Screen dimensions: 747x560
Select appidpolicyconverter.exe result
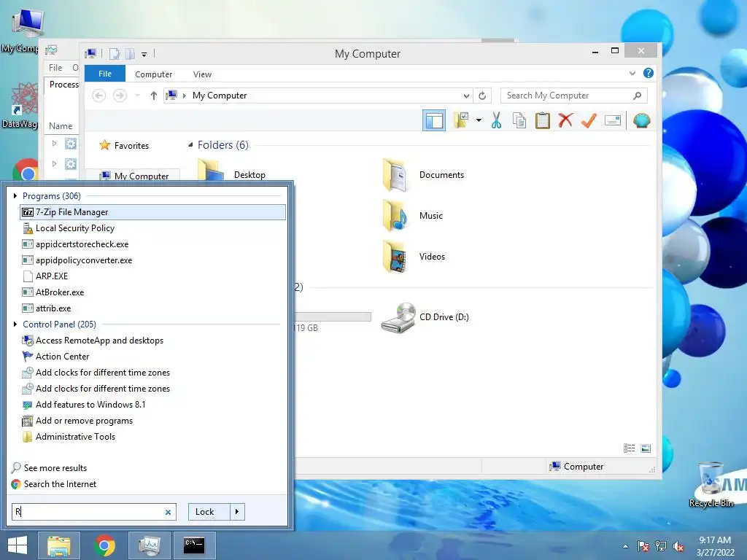pos(153,260)
